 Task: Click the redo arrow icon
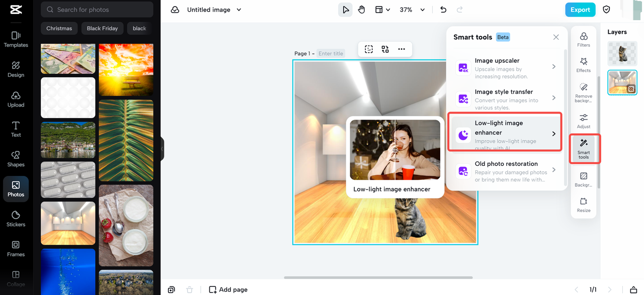coord(459,10)
